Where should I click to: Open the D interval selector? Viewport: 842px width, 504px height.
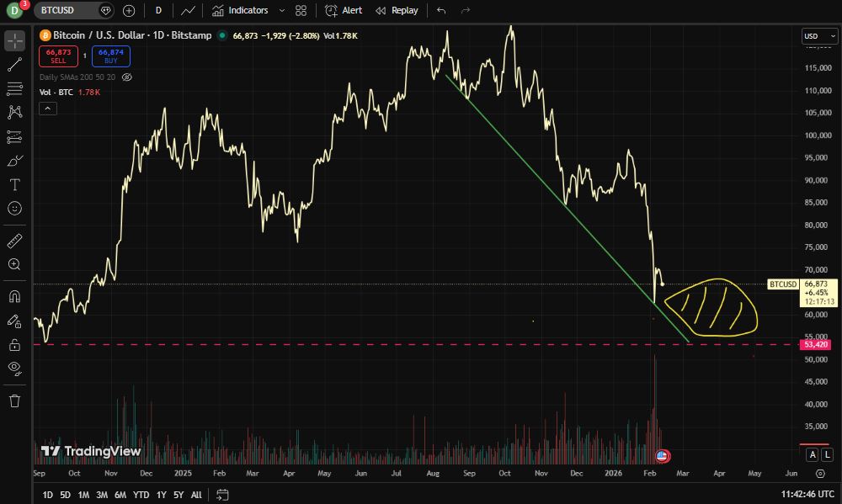[158, 10]
